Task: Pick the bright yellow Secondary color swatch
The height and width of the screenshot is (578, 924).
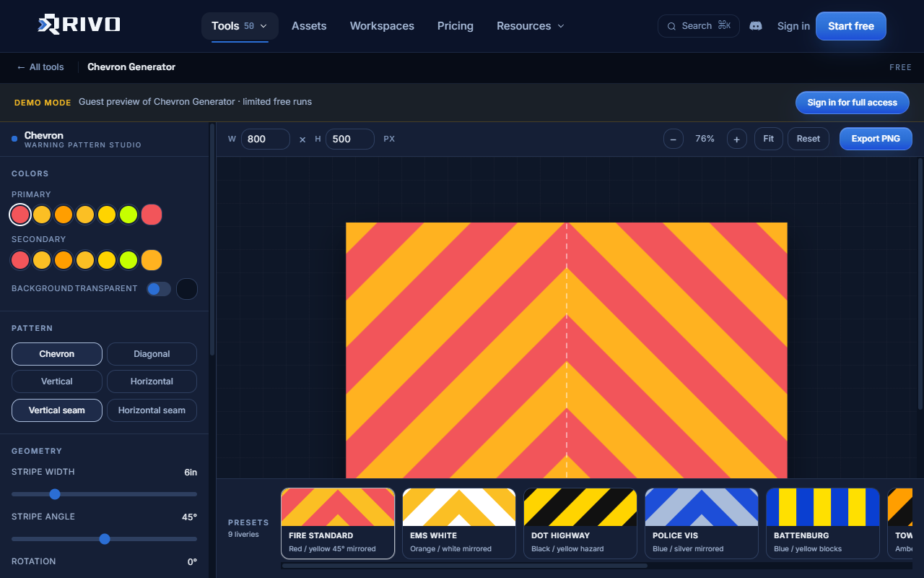Action: point(107,260)
